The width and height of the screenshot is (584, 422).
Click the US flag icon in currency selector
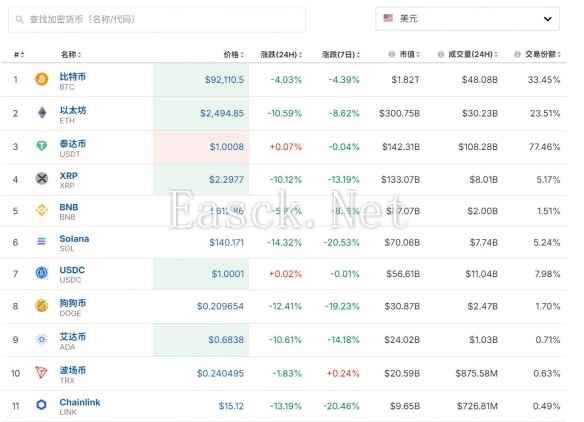[x=388, y=18]
